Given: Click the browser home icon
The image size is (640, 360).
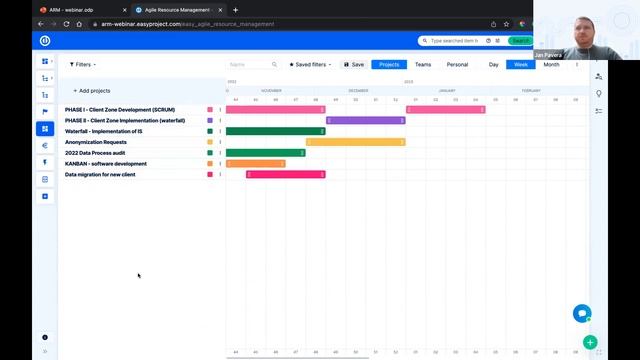Looking at the screenshot, I should (79, 24).
